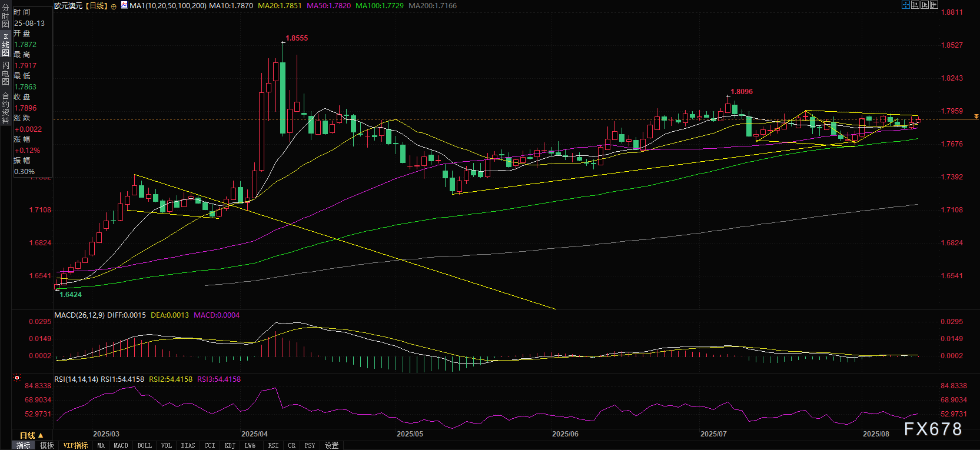The width and height of the screenshot is (980, 450).
Task: Select the K线图 sidebar tab
Action: [5, 45]
